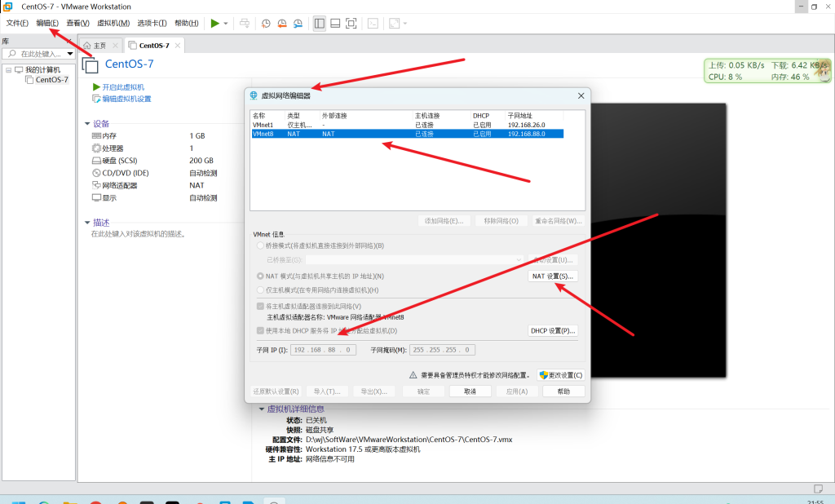Select CentOS-7 in the library tree
The image size is (835, 504).
tap(51, 80)
